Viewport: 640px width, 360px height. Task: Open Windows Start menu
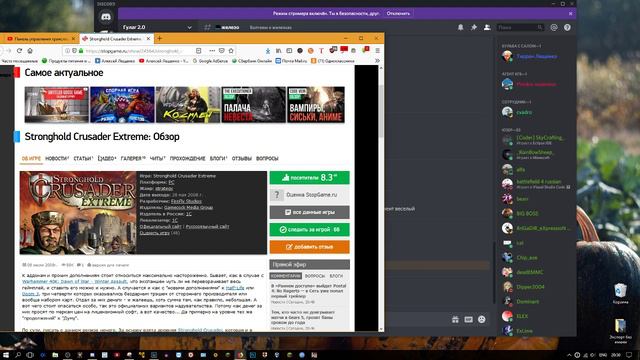[x=6, y=355]
